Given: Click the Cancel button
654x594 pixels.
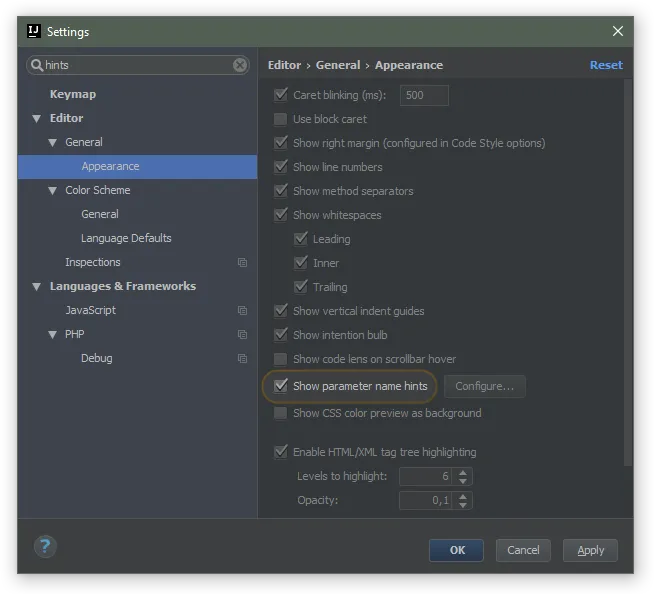Looking at the screenshot, I should point(523,550).
